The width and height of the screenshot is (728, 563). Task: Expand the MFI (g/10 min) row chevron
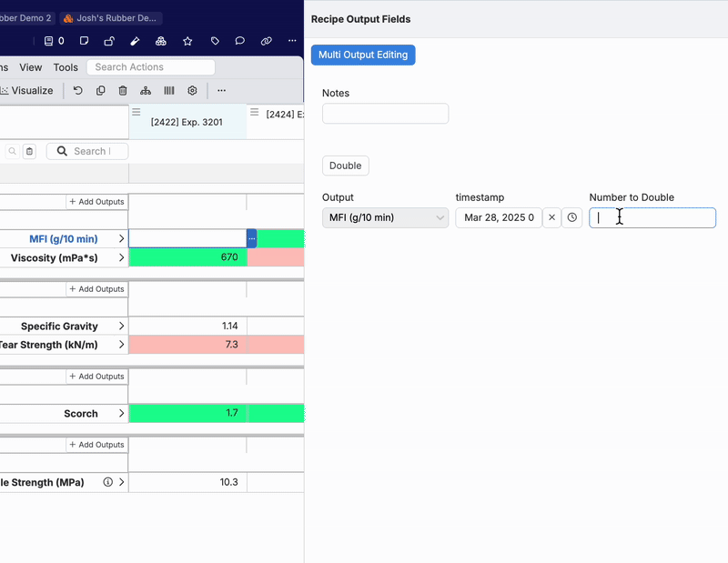121,238
